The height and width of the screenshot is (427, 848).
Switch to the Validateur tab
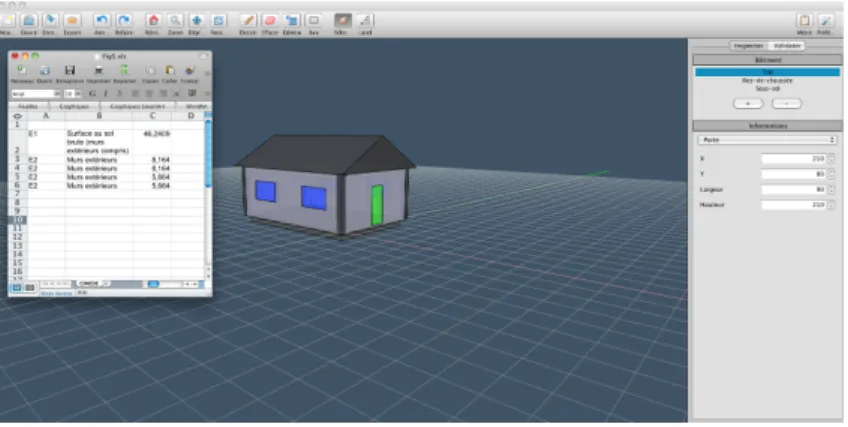point(786,46)
